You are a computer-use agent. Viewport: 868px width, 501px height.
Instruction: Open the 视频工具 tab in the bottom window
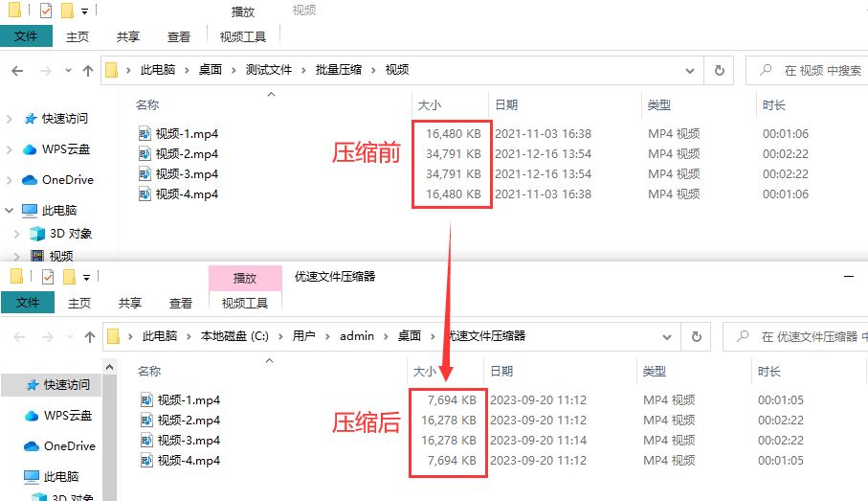pyautogui.click(x=245, y=303)
